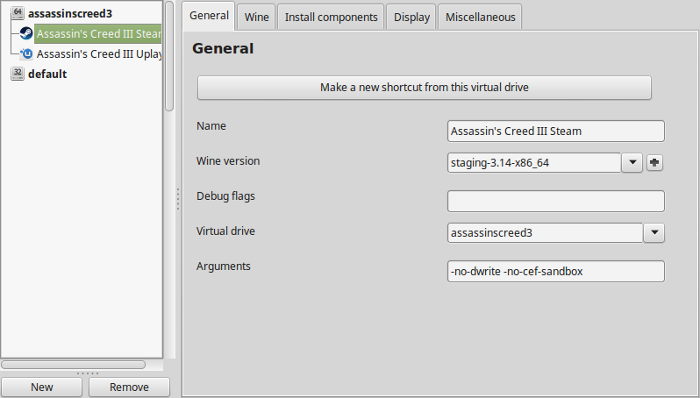Click the Wine version label
Screen dimensions: 700x398
click(x=228, y=161)
